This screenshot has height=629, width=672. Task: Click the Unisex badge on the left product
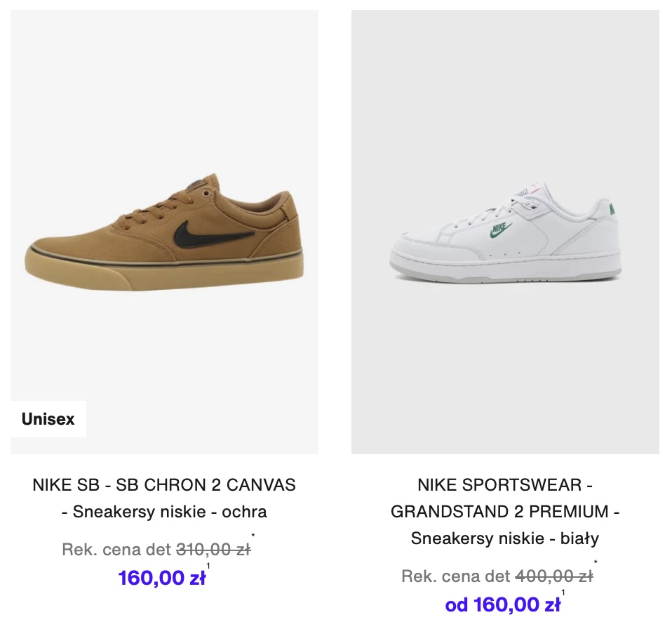[48, 419]
